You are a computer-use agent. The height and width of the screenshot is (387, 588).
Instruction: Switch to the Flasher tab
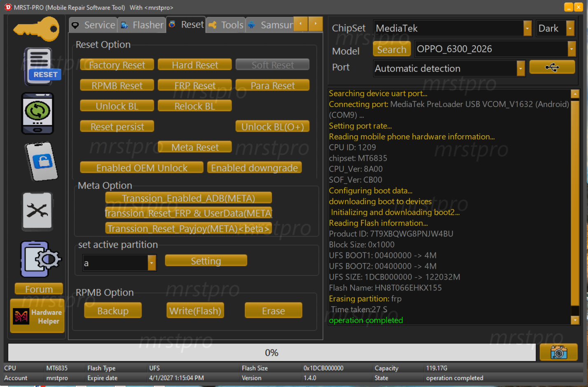click(142, 25)
